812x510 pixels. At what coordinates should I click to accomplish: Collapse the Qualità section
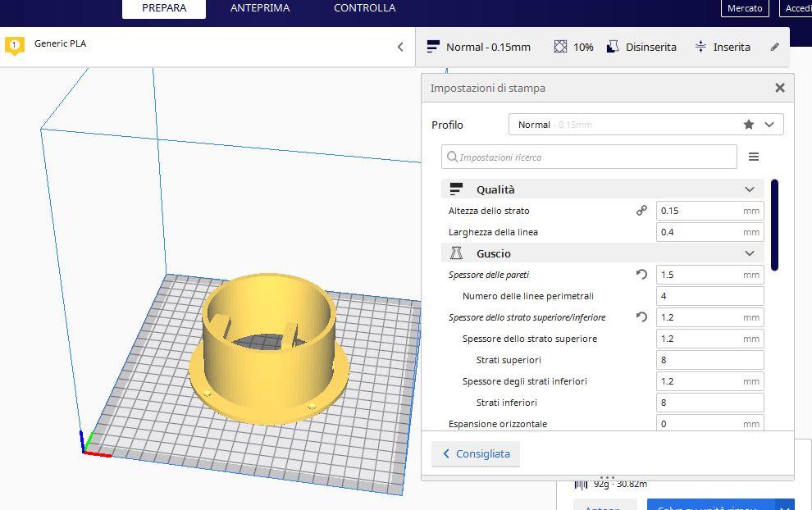click(749, 189)
